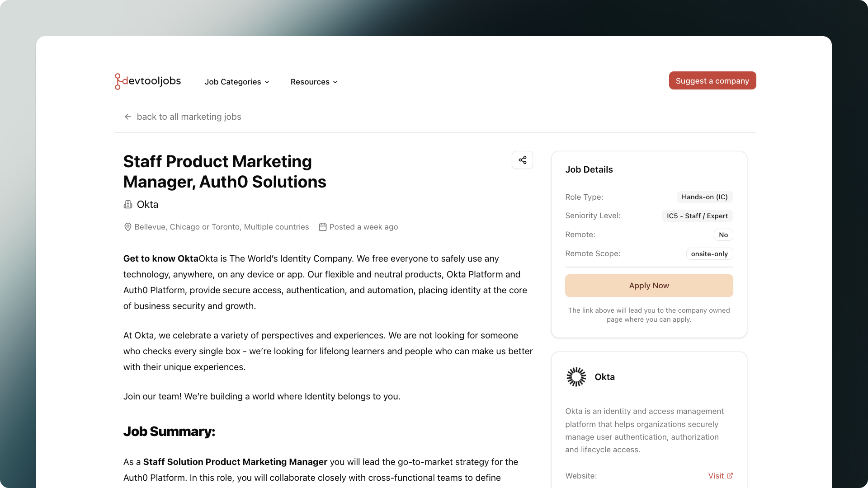
Task: Open the share options via share icon
Action: click(x=522, y=160)
